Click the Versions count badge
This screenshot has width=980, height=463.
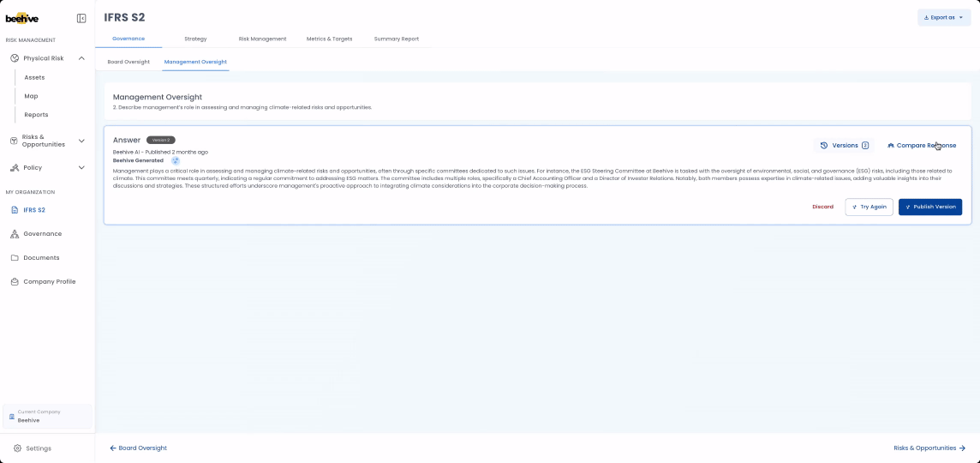pos(865,145)
